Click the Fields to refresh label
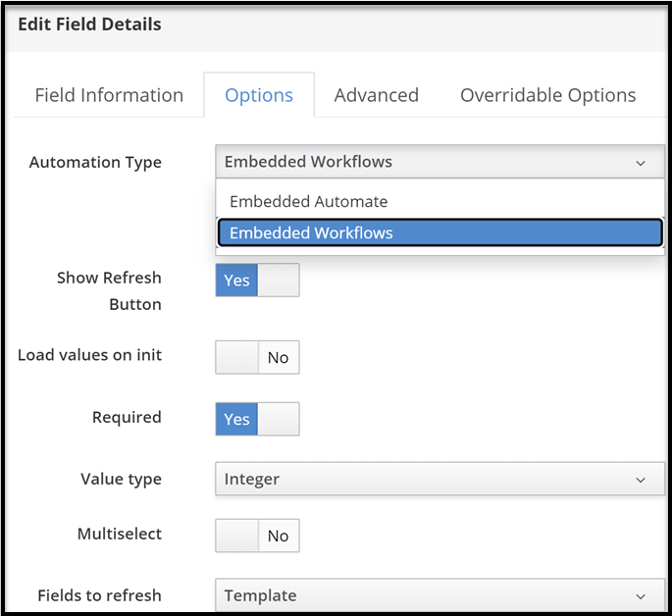 (x=99, y=595)
